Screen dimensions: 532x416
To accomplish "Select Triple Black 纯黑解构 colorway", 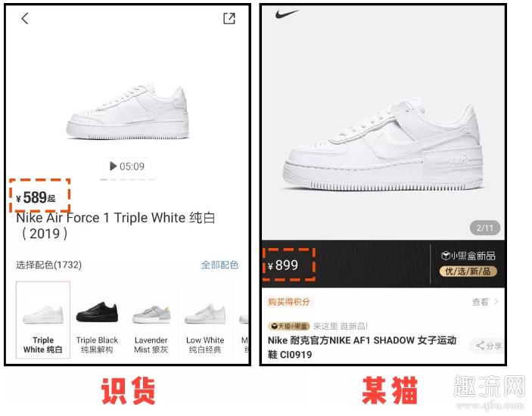I will coord(97,320).
